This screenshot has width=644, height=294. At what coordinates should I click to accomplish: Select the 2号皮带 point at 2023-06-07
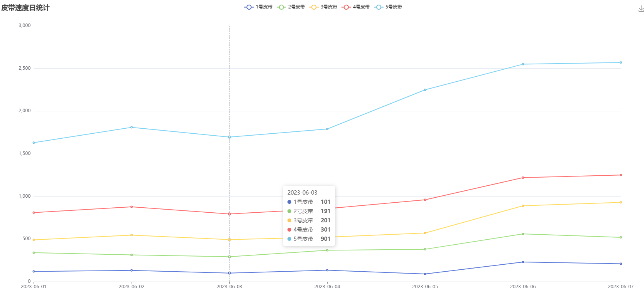(x=621, y=237)
